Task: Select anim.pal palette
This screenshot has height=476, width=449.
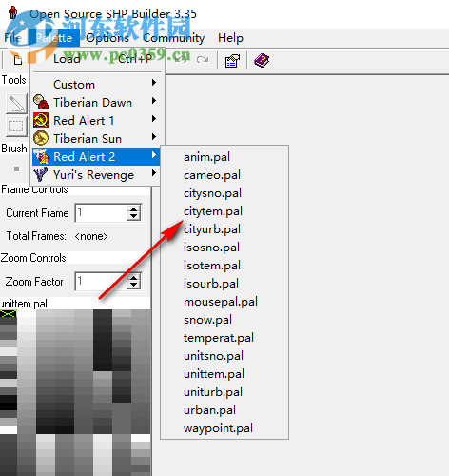Action: pyautogui.click(x=224, y=157)
